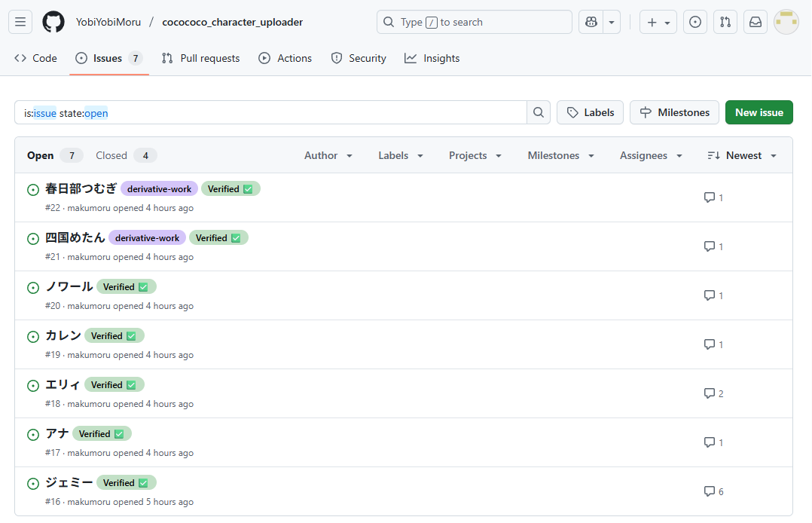This screenshot has width=812, height=523.
Task: Open the pull requests icon in header
Action: tap(725, 22)
